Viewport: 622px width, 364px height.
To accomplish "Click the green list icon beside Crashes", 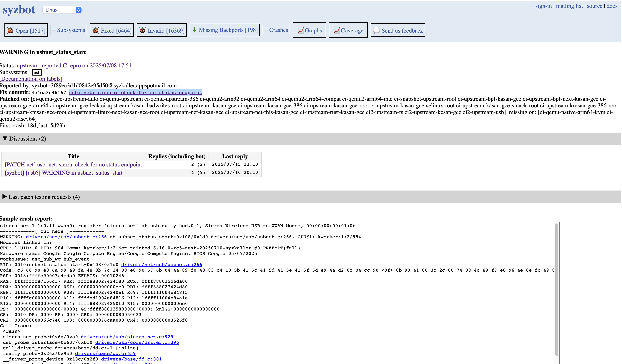I will click(x=266, y=30).
